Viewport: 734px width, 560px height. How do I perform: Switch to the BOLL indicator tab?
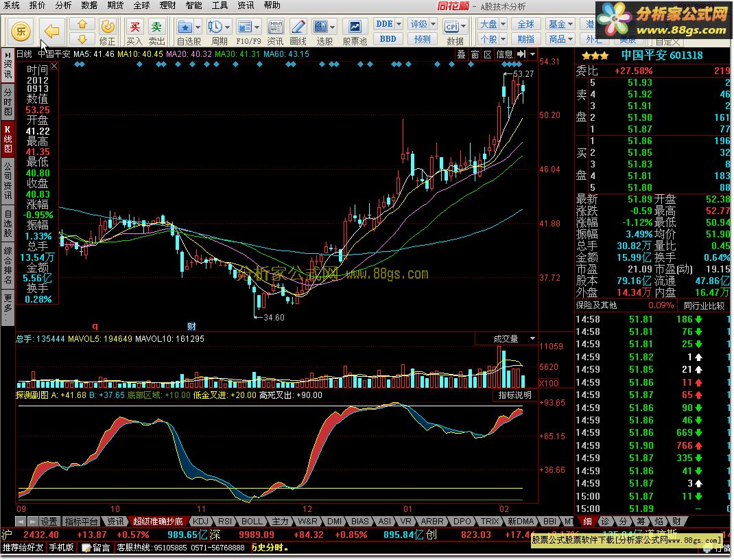pos(251,521)
